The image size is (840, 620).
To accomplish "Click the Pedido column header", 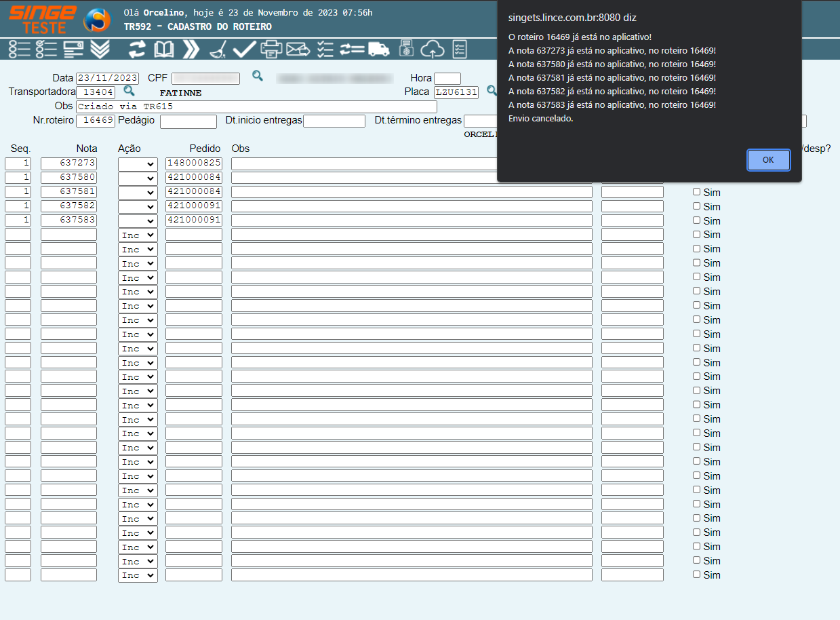I will click(205, 149).
